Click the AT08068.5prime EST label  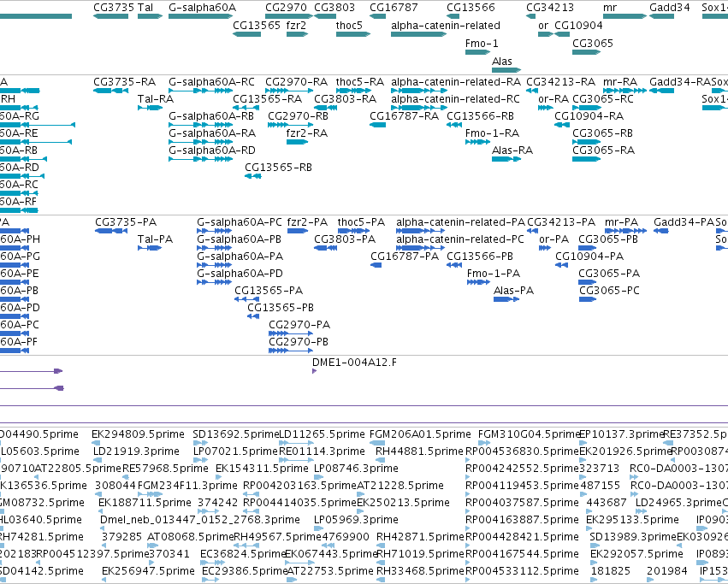(x=191, y=537)
